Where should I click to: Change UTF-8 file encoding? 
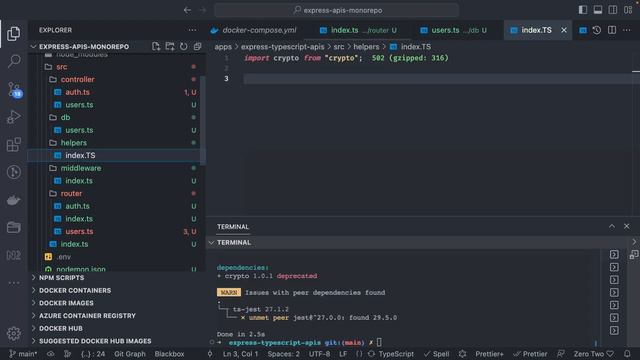(319, 354)
